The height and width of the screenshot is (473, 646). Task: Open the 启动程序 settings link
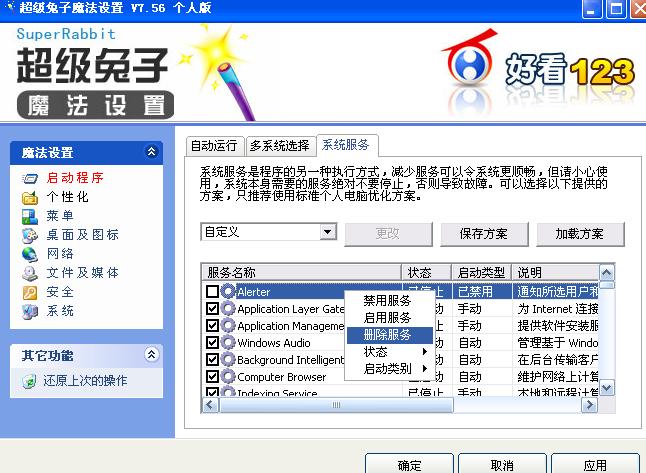coord(75,178)
